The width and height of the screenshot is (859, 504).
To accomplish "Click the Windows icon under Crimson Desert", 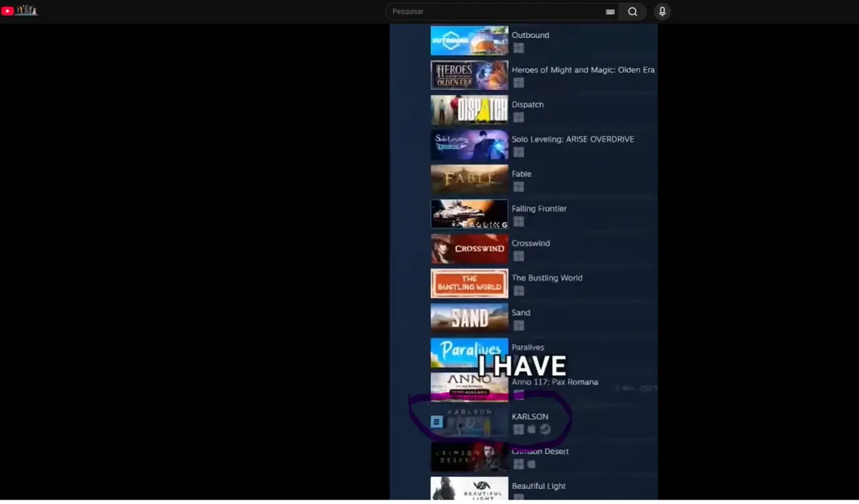I will tap(518, 464).
